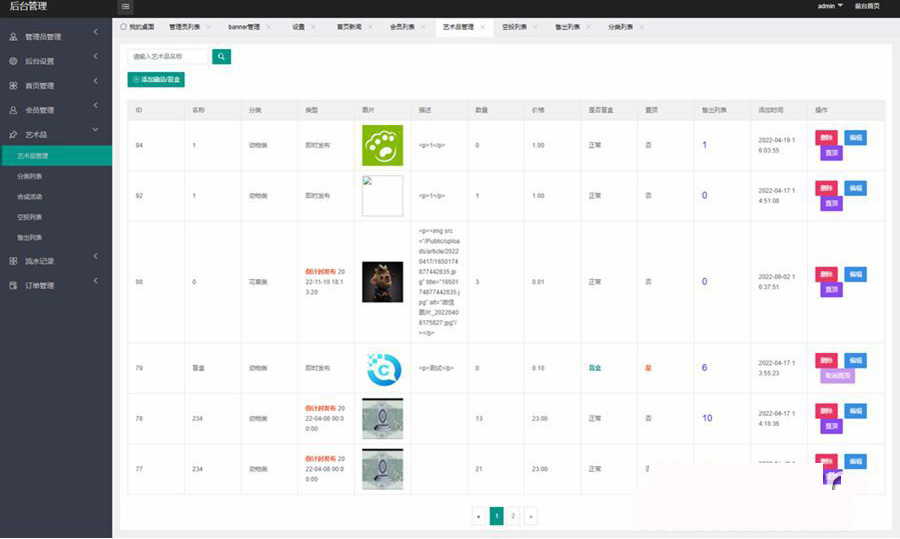Click the 管理员管理 sidebar icon
Viewport: 900px width, 539px height.
coord(13,37)
